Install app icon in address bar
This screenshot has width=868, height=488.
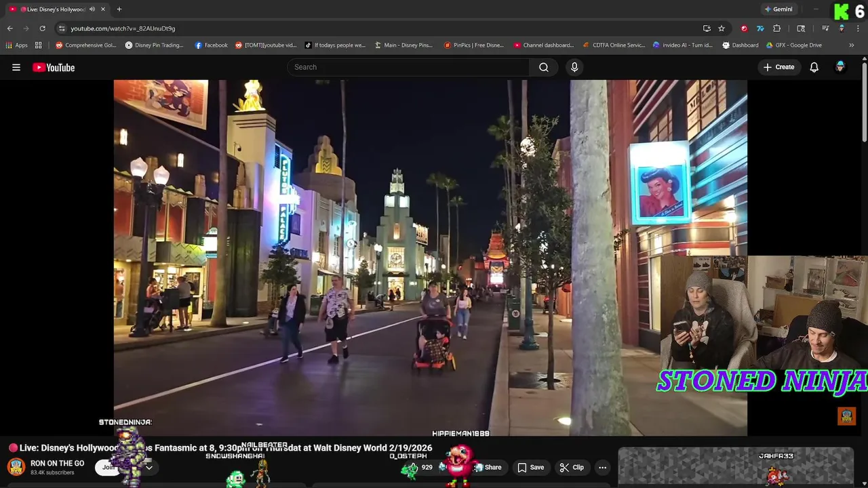pyautogui.click(x=707, y=28)
